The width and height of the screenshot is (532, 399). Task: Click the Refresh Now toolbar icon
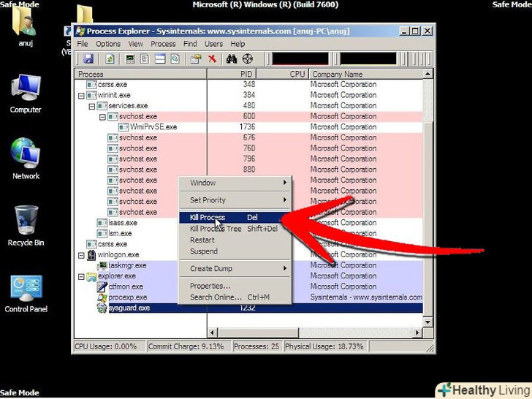pyautogui.click(x=110, y=59)
